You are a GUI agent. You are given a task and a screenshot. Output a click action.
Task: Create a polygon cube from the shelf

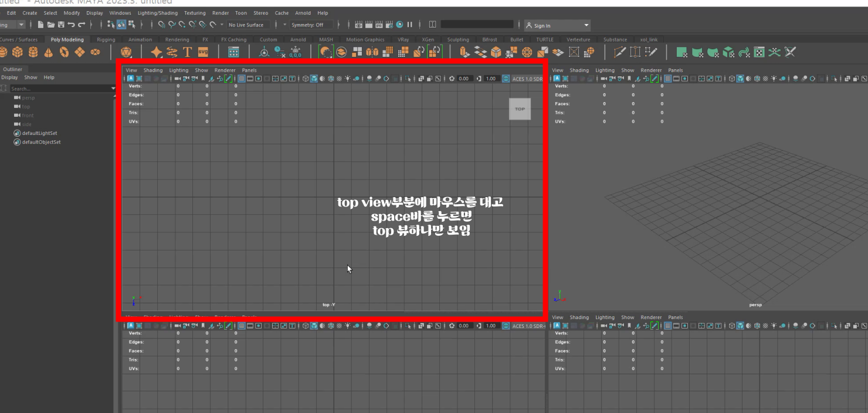(x=18, y=52)
